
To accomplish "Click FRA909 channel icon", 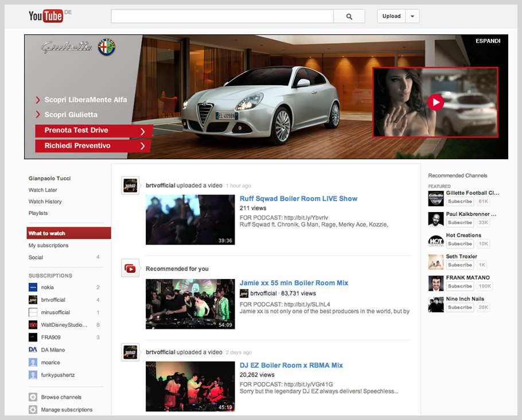I will coord(33,337).
